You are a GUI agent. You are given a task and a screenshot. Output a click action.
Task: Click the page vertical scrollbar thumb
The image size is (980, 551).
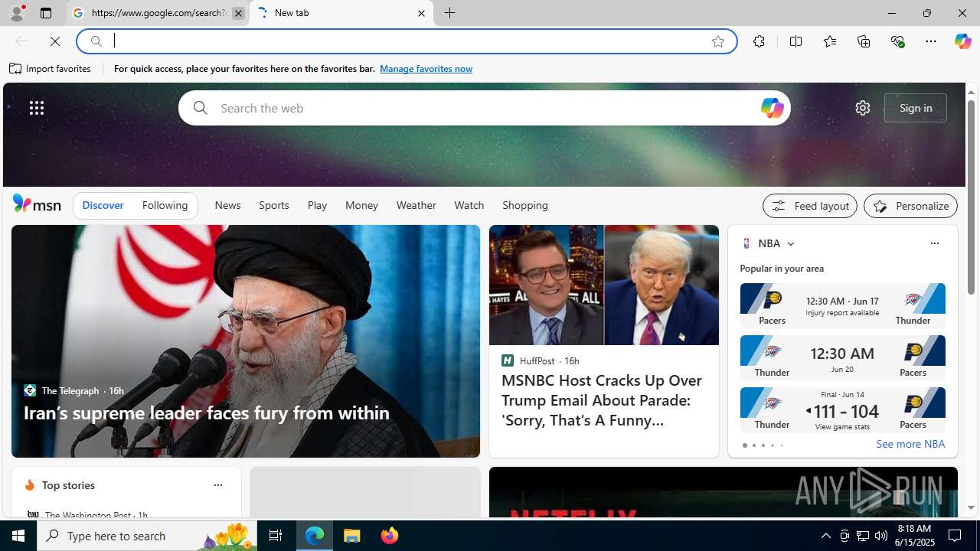tap(971, 197)
